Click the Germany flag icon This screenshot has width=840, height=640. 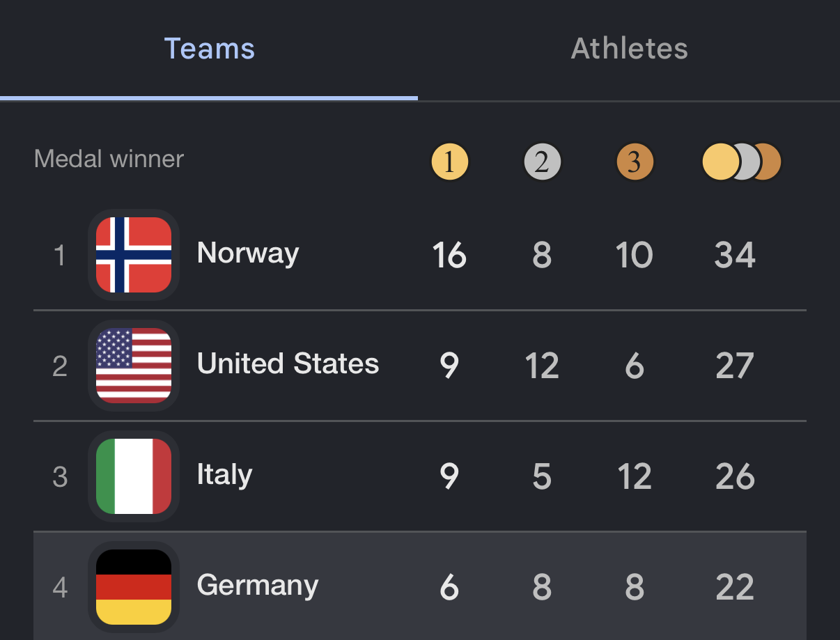coord(134,586)
